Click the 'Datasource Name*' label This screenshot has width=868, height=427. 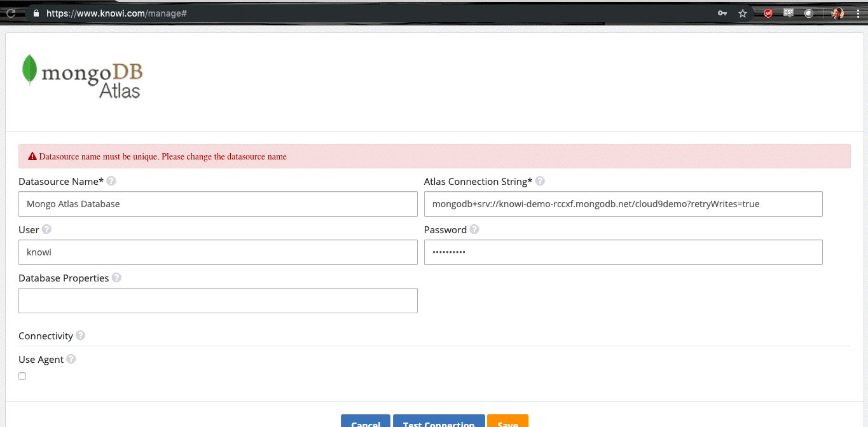click(x=61, y=182)
